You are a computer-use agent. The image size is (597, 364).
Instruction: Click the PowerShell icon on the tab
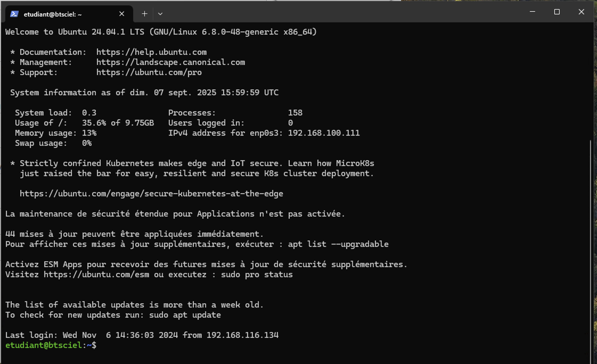coord(14,14)
